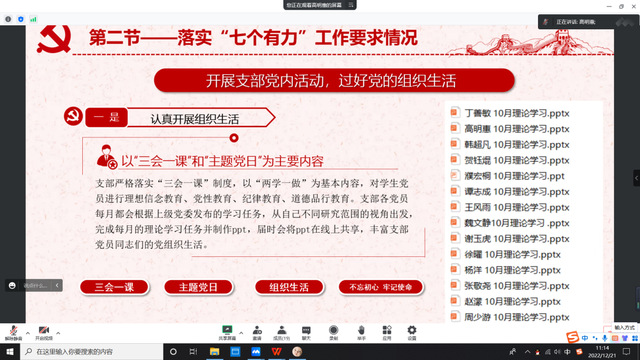
Task: Click the taskbar clock showing 11:14
Action: click(x=602, y=351)
